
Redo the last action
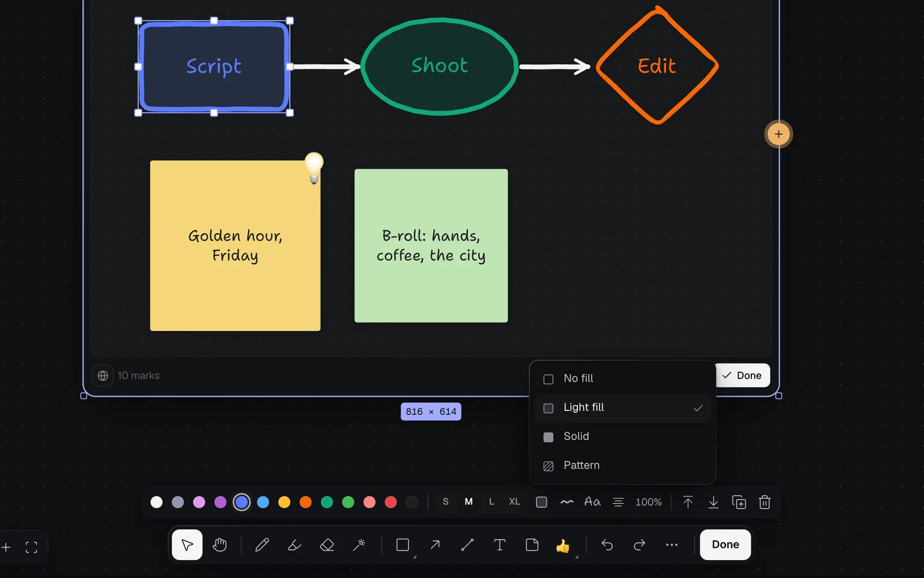(x=639, y=545)
